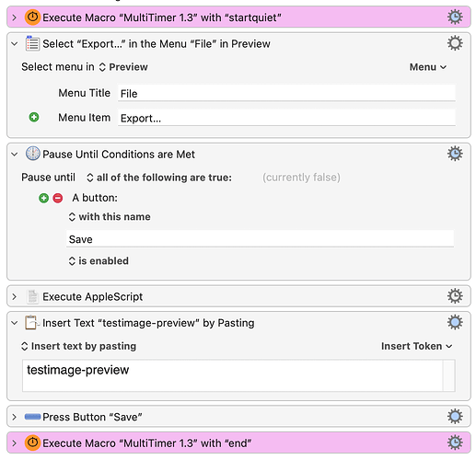Click the orange timer icon of MultiTimer end action
476x460 pixels.
pyautogui.click(x=32, y=443)
